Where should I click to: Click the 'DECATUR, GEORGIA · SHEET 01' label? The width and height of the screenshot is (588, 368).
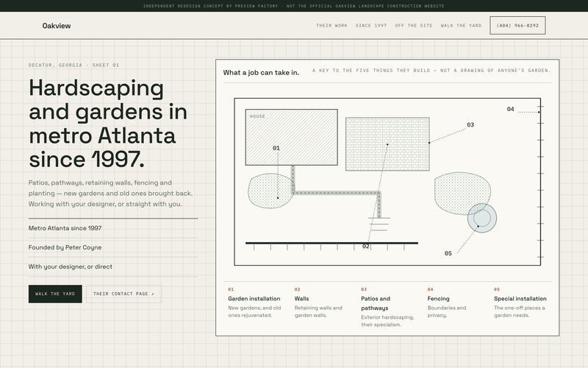tap(74, 65)
